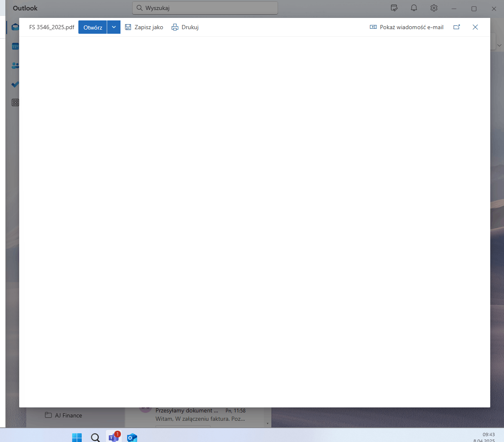This screenshot has height=442, width=504.
Task: Open the notifications bell
Action: coord(414,8)
